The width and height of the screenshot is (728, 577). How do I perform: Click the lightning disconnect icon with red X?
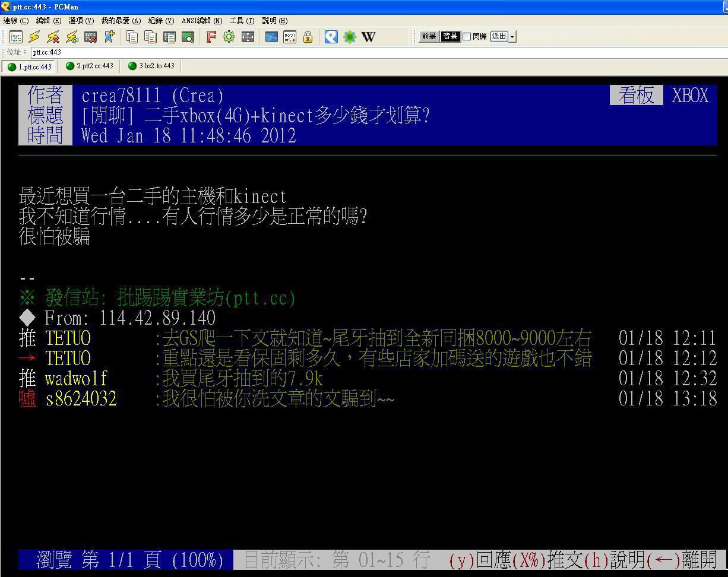pyautogui.click(x=53, y=37)
